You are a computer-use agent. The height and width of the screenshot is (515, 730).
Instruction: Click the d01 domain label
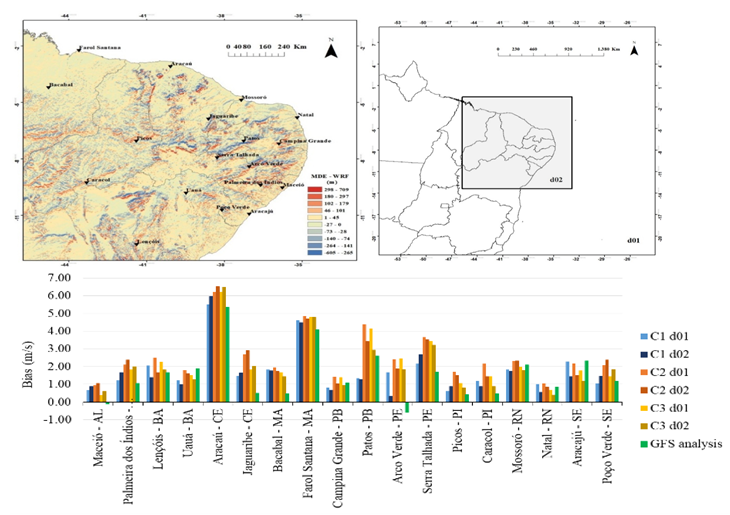(x=633, y=241)
